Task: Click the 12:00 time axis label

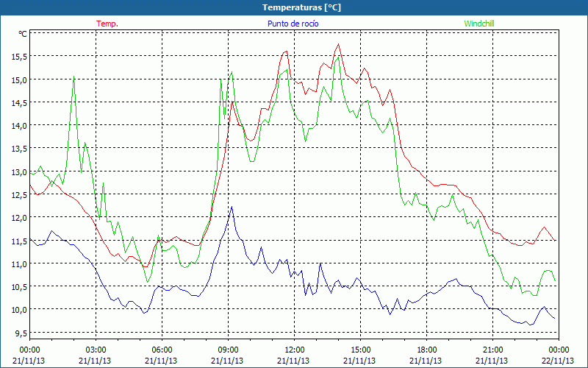Action: tap(295, 350)
